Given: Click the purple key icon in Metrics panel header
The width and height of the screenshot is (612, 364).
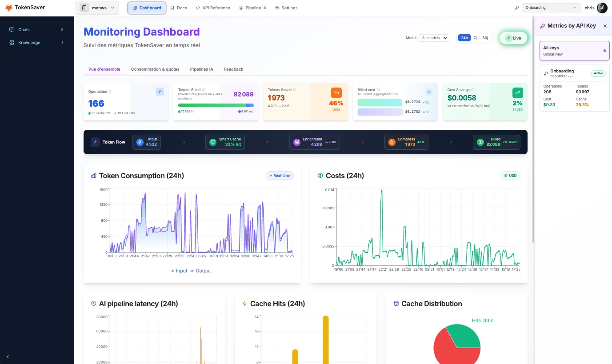Looking at the screenshot, I should [x=543, y=26].
